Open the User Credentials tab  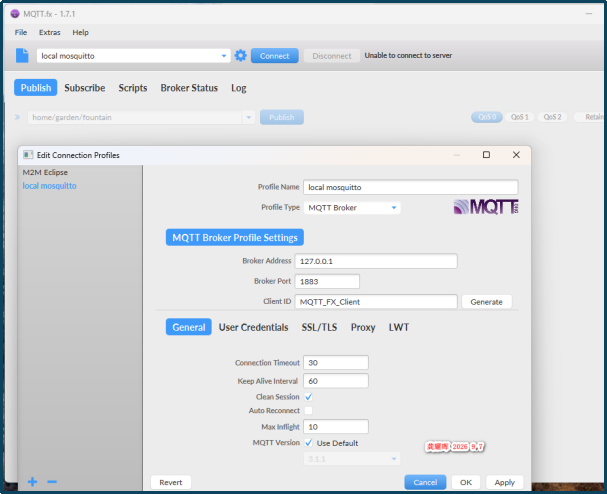254,327
